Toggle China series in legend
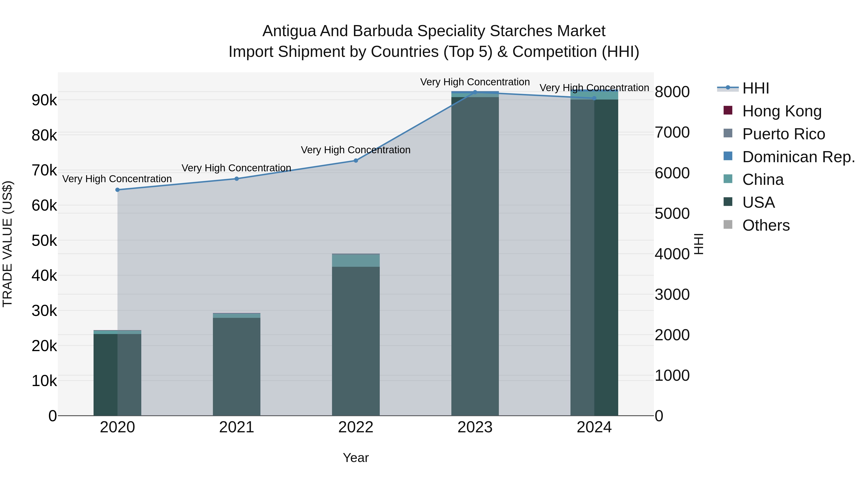 click(753, 180)
